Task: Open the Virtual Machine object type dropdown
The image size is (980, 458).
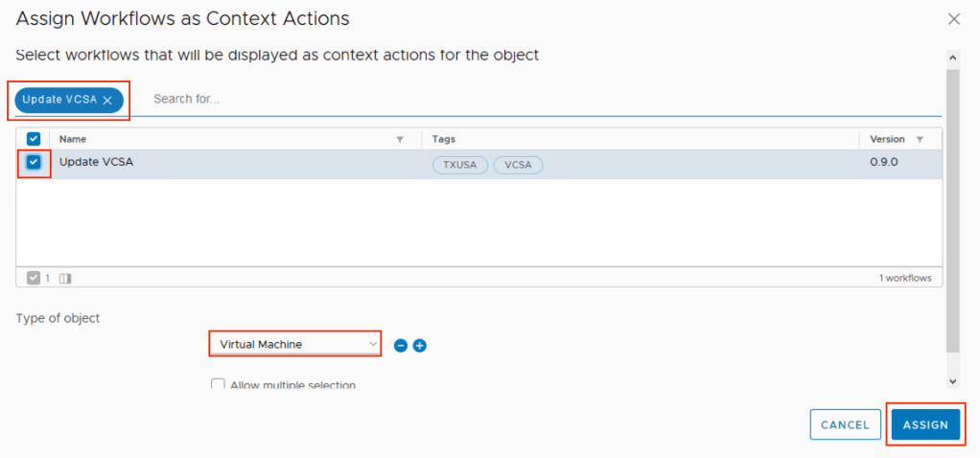Action: 295,344
